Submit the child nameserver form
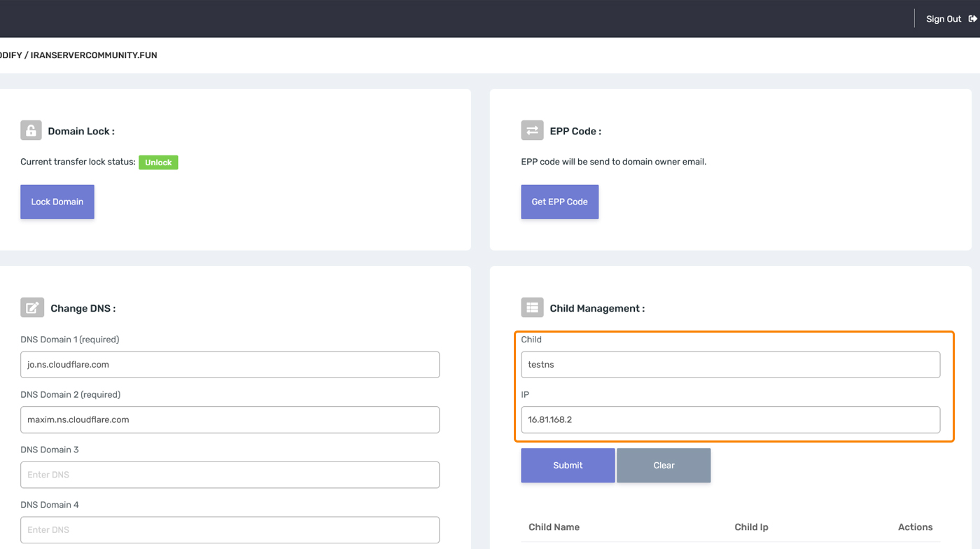980x549 pixels. (x=568, y=466)
